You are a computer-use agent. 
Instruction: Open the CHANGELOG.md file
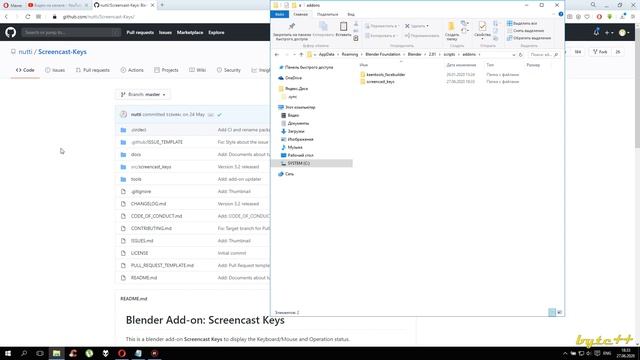tap(148, 204)
